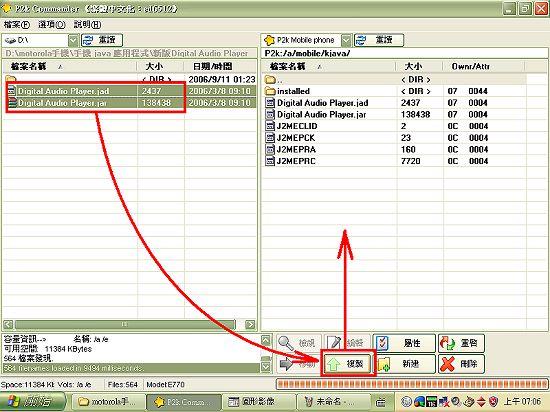
Task: Click the 複製 (copy) button
Action: pos(348,364)
